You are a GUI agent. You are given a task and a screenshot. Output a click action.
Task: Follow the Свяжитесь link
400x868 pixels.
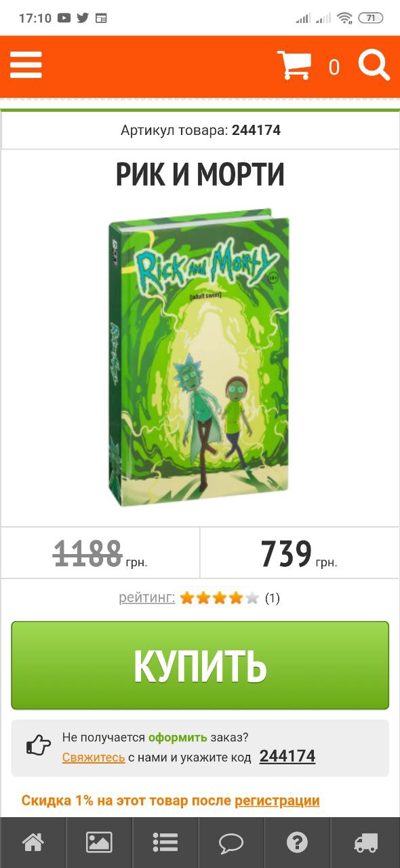click(x=94, y=757)
